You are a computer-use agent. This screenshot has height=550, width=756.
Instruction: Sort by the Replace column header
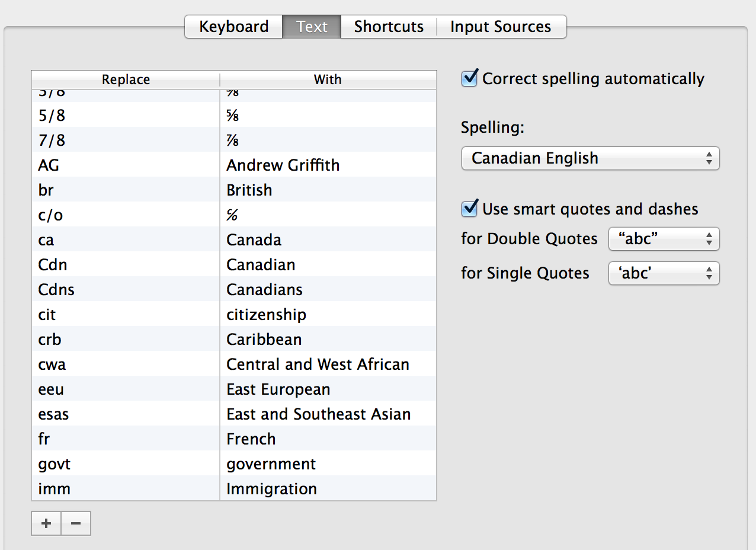click(126, 79)
